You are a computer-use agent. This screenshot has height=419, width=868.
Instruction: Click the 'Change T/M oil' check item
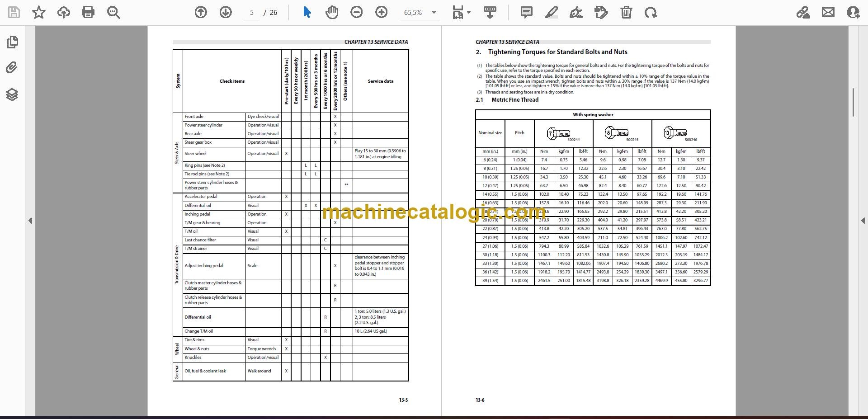[x=198, y=331]
